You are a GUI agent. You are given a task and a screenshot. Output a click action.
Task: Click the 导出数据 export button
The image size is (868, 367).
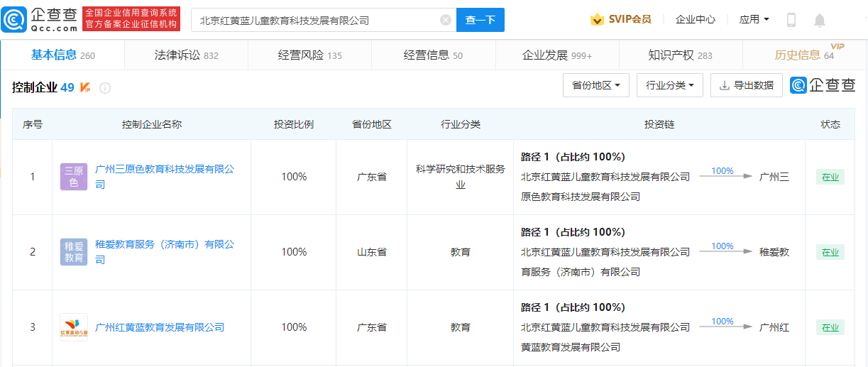pos(747,85)
